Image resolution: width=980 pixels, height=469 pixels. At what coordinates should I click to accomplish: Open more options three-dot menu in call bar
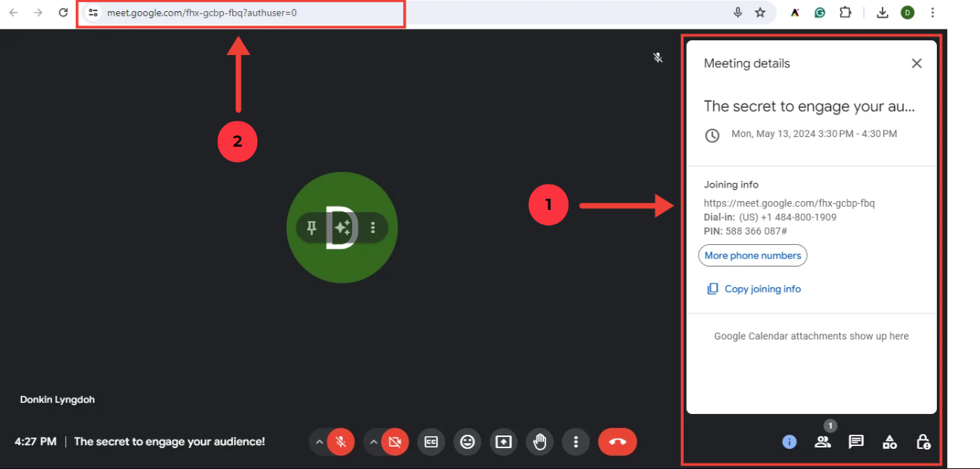576,441
